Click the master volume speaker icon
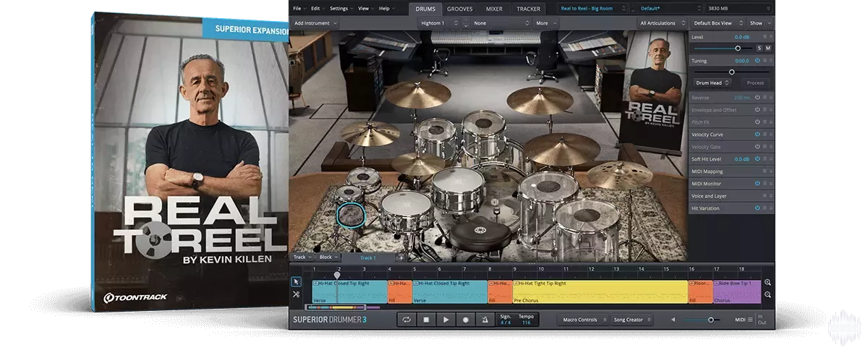Image resolution: width=868 pixels, height=353 pixels. [673, 319]
